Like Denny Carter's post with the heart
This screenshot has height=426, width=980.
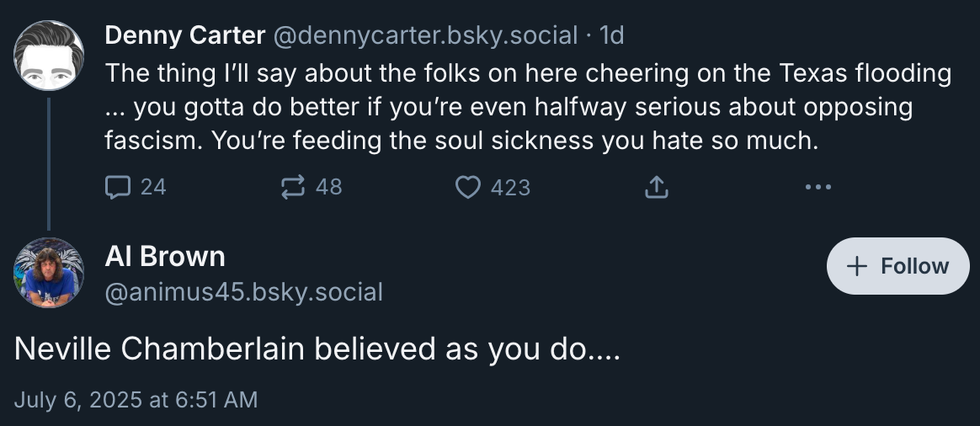tap(467, 186)
